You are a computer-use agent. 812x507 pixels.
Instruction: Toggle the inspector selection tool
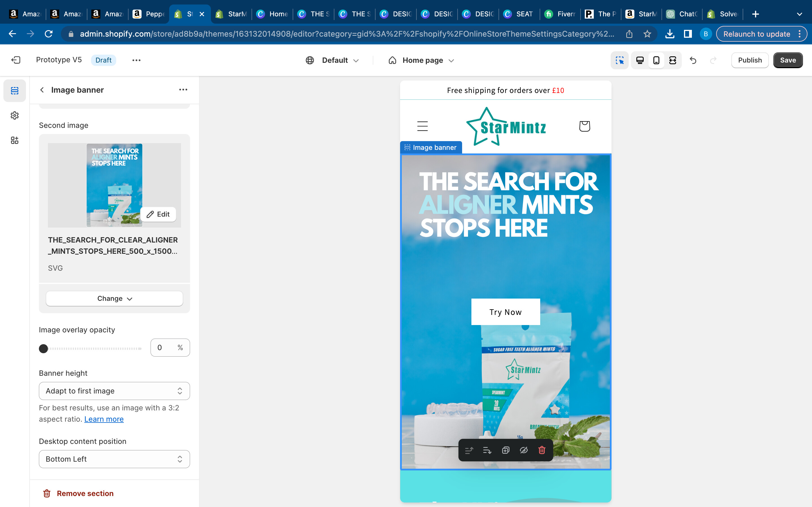(x=619, y=60)
